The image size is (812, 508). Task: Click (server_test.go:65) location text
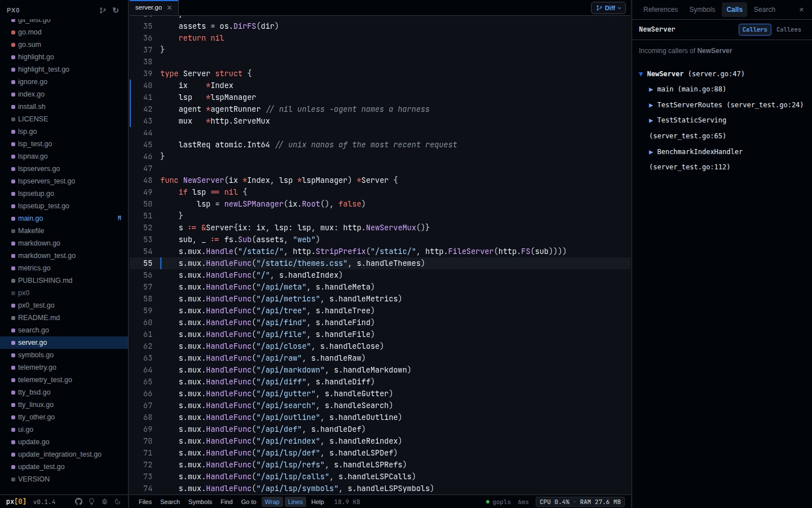tap(687, 136)
